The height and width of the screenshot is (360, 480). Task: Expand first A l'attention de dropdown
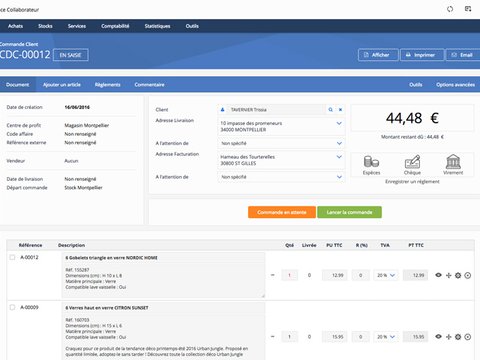[339, 143]
